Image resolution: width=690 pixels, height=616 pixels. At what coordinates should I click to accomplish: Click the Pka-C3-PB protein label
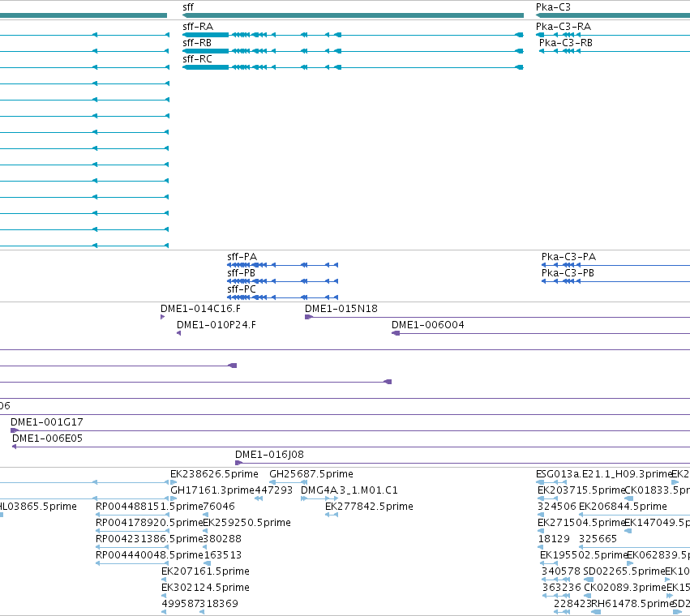pos(568,273)
